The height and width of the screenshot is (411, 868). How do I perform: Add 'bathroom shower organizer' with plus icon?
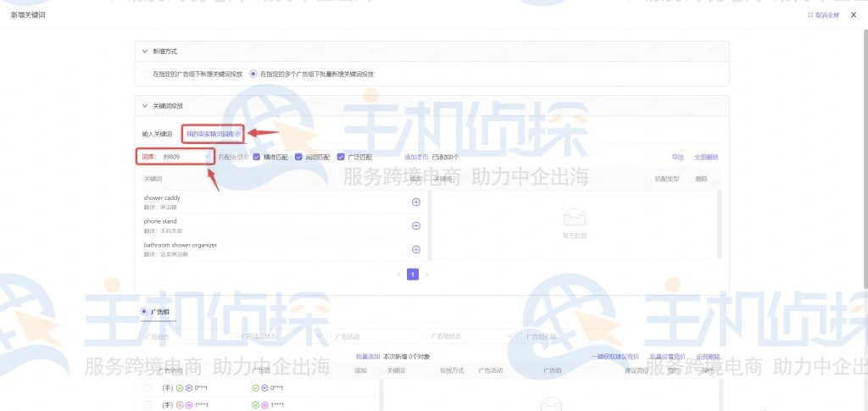[416, 249]
